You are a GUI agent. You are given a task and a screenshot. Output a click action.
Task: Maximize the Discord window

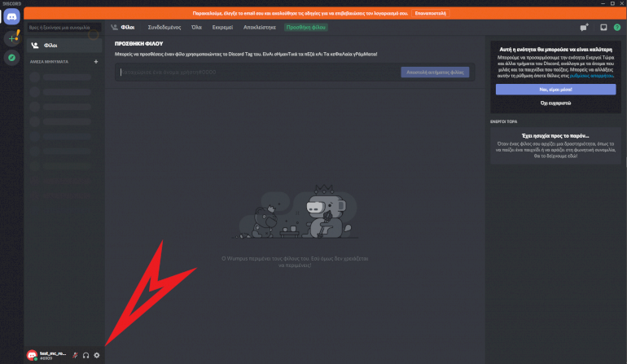(x=612, y=3)
